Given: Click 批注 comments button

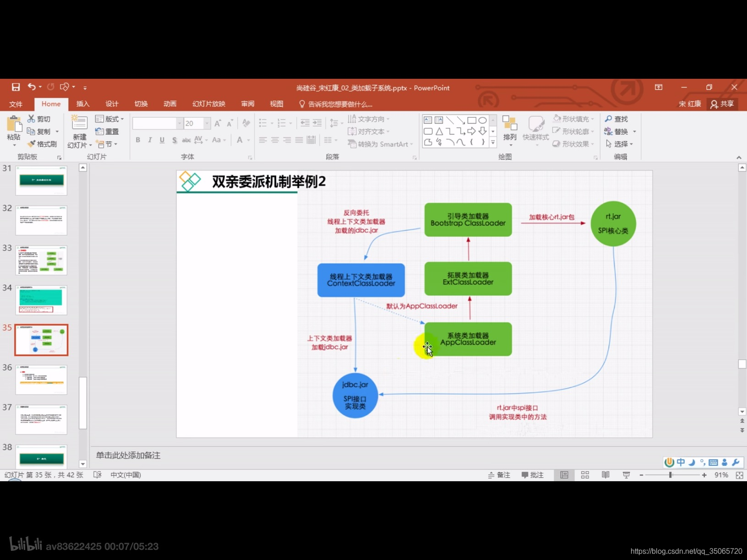Looking at the screenshot, I should coord(533,475).
